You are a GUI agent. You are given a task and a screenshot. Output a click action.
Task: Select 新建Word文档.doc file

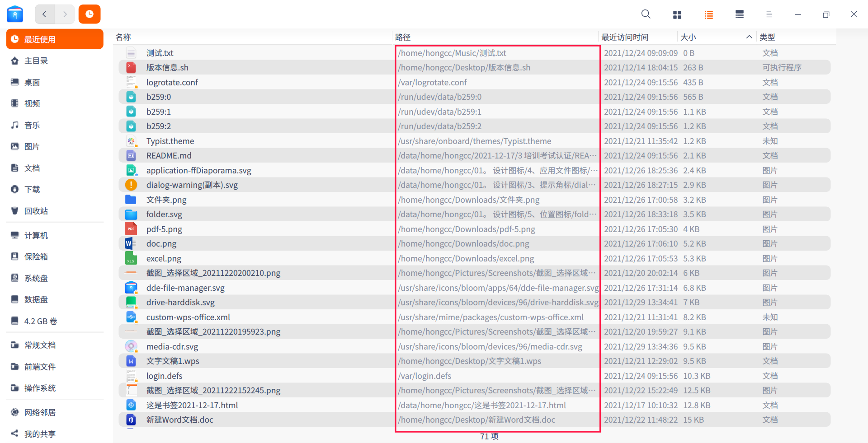(x=475, y=420)
